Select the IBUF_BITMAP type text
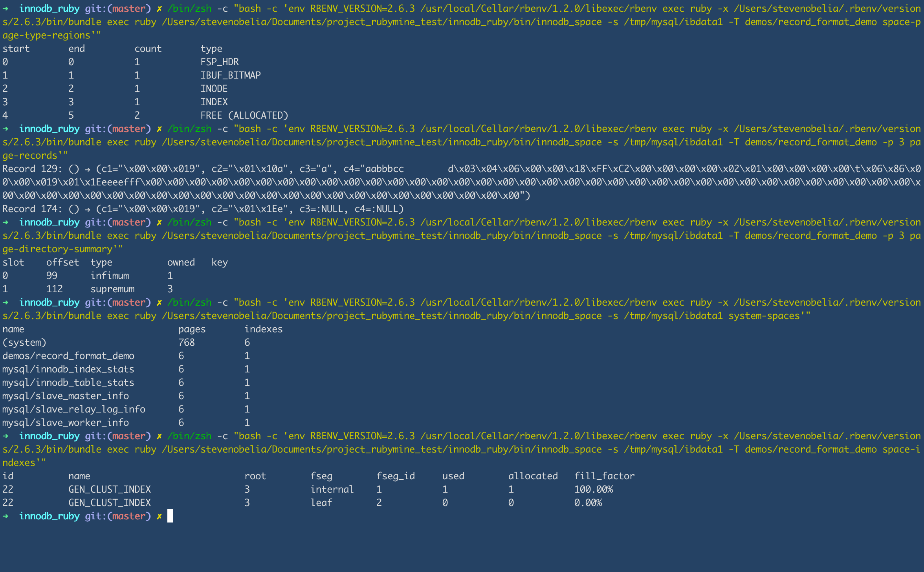924x572 pixels. pos(230,75)
